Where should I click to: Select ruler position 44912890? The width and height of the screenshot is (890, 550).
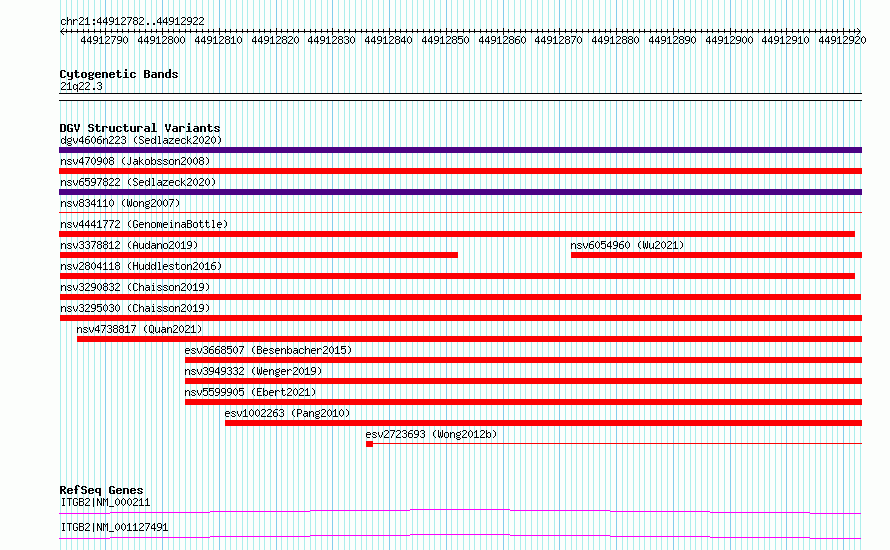(x=672, y=40)
